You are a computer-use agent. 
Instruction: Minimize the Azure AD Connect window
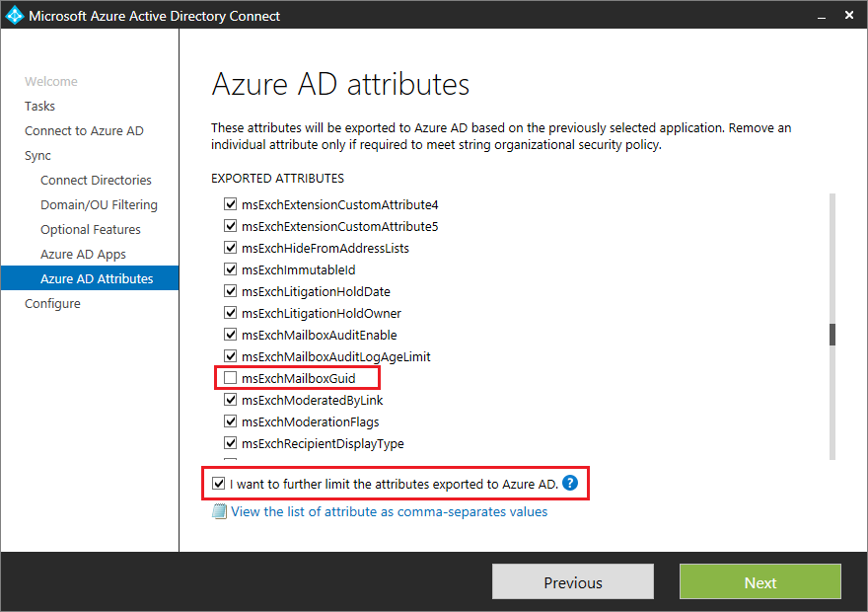click(822, 16)
